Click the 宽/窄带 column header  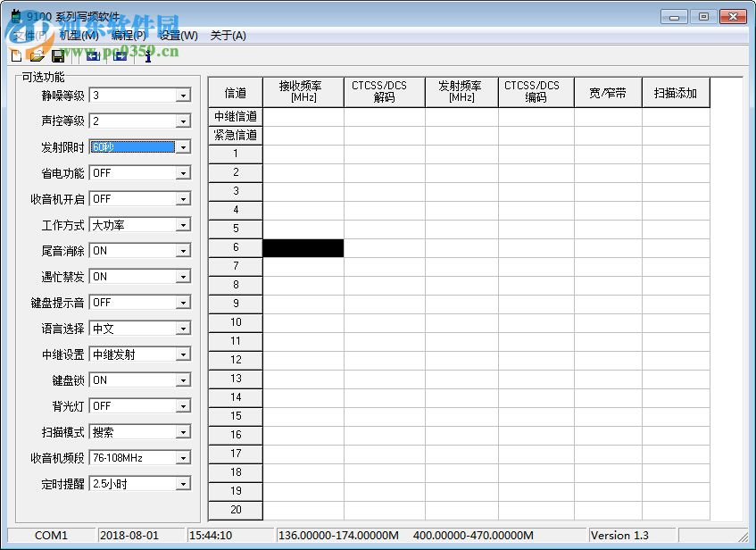pyautogui.click(x=608, y=92)
